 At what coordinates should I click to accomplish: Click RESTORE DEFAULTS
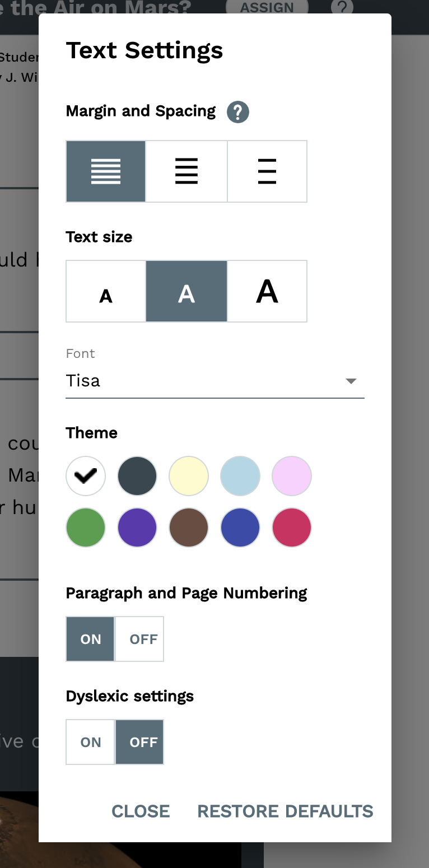click(x=286, y=811)
